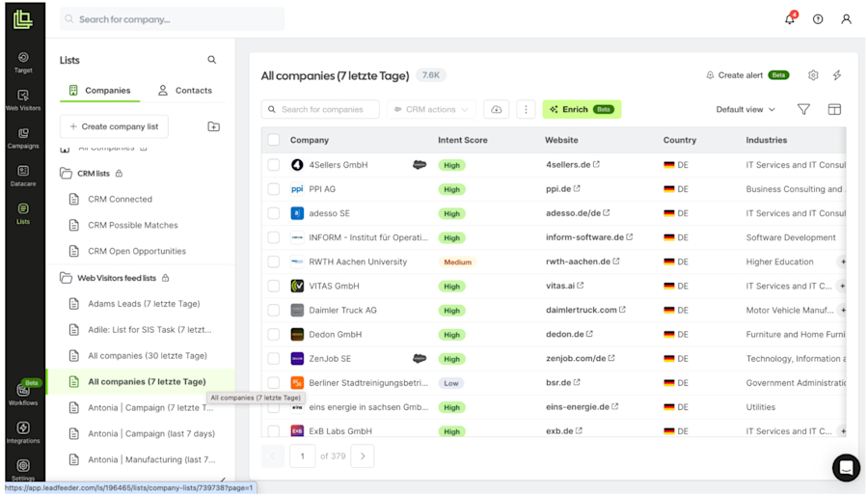Open daimlertruck.com website link
The width and height of the screenshot is (868, 496).
click(x=582, y=310)
